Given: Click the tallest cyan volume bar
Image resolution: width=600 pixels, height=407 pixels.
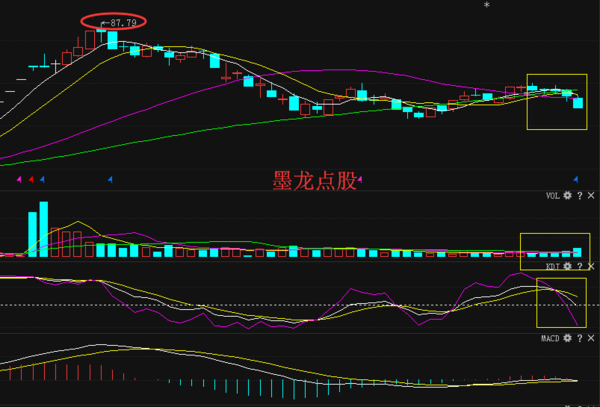Looking at the screenshot, I should pyautogui.click(x=43, y=230).
